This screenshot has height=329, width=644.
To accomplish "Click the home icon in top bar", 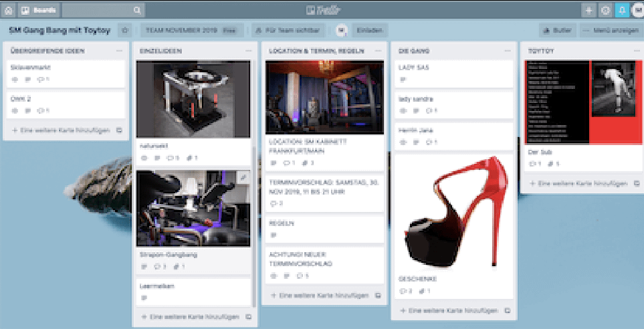I will pos(8,10).
